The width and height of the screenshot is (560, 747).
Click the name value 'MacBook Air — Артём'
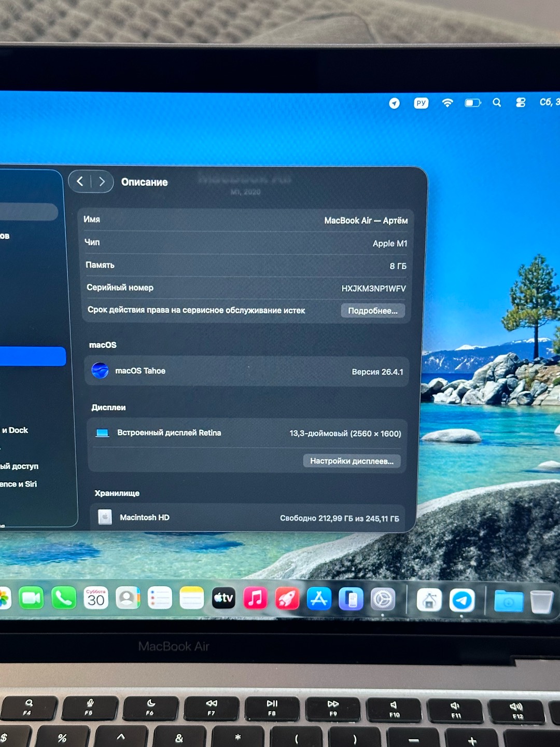click(x=366, y=220)
